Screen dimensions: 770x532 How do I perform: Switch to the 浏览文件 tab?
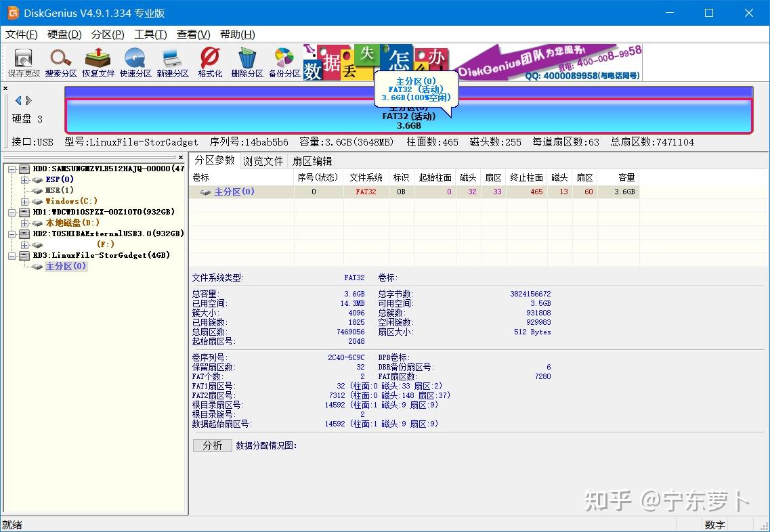[x=263, y=160]
